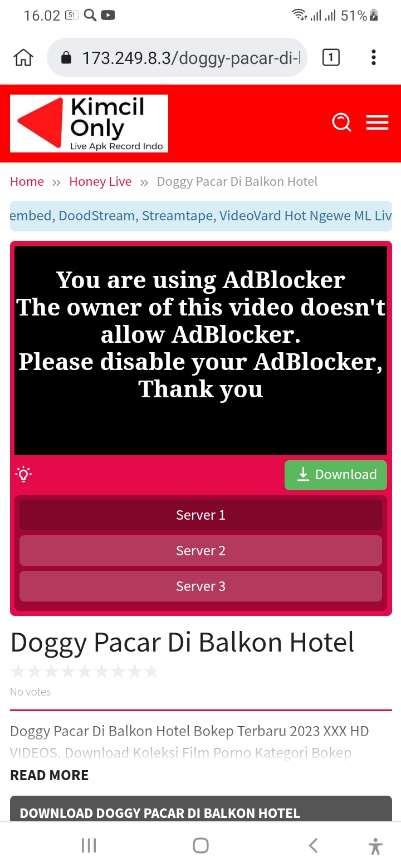
Task: Tap the Android back navigation arrow
Action: coord(314,846)
